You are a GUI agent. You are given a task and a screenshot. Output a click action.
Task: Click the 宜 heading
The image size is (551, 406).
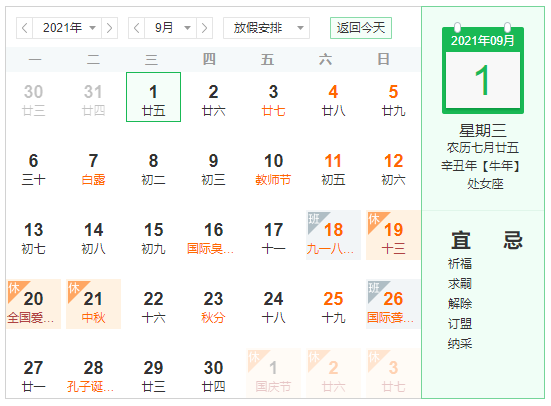click(461, 240)
